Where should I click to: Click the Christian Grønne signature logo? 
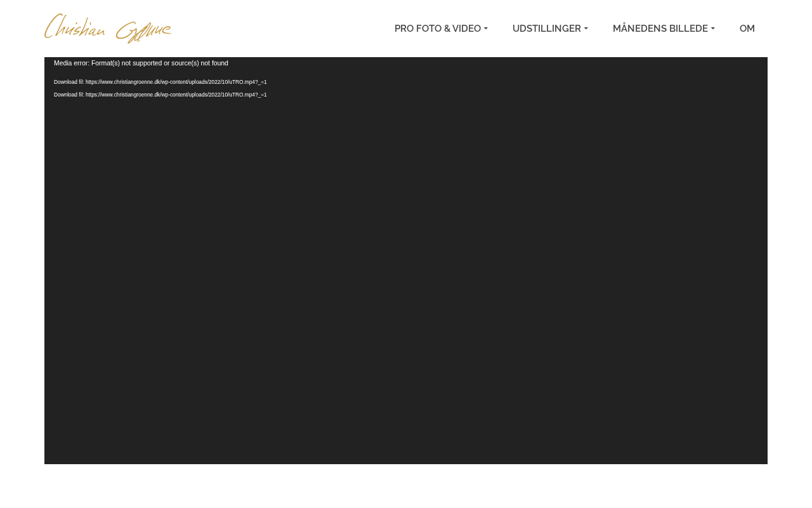pyautogui.click(x=108, y=29)
